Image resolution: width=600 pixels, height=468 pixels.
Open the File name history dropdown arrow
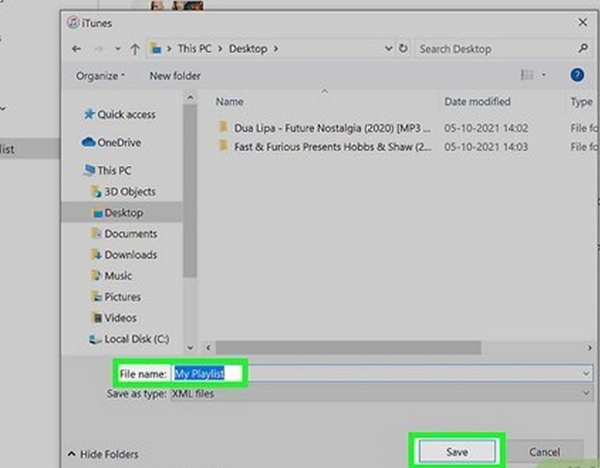click(x=586, y=373)
